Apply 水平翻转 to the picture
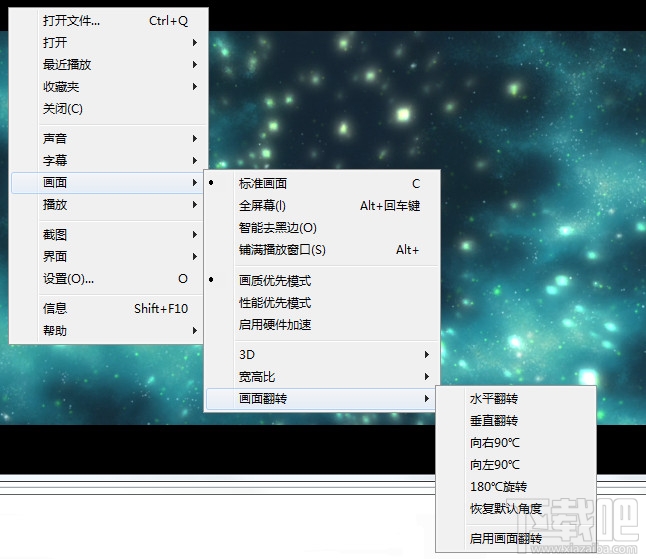The width and height of the screenshot is (646, 559). pyautogui.click(x=516, y=398)
